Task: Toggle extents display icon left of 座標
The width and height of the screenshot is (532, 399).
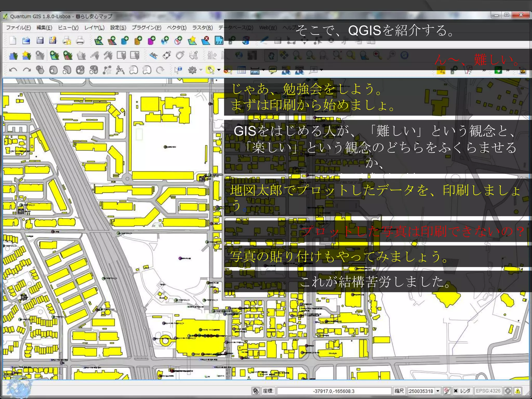Action: pyautogui.click(x=256, y=391)
